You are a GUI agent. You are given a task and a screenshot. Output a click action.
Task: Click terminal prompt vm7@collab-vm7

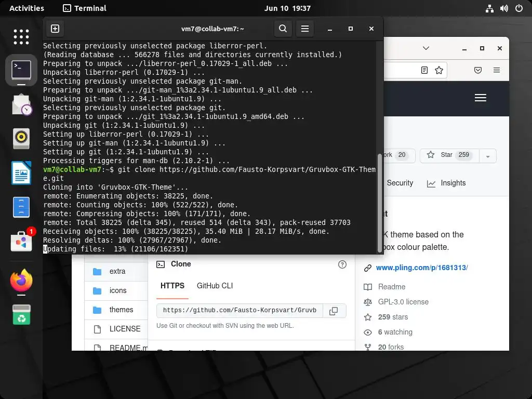pos(72,170)
